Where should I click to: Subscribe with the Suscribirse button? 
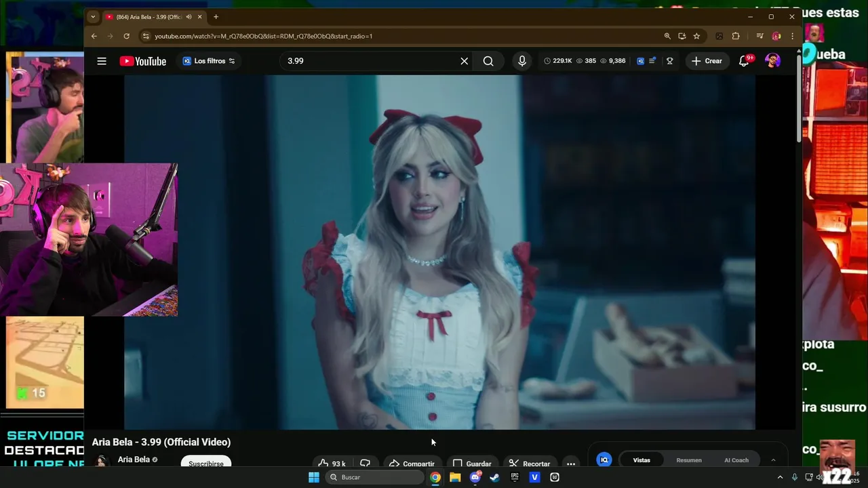206,462
